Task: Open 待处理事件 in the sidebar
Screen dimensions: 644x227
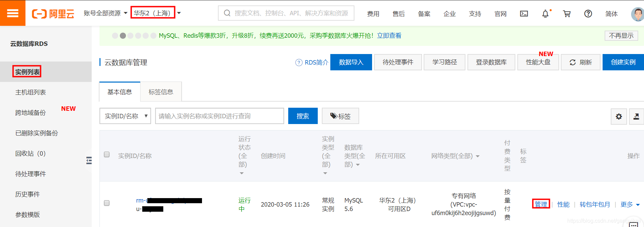Action: [x=31, y=174]
